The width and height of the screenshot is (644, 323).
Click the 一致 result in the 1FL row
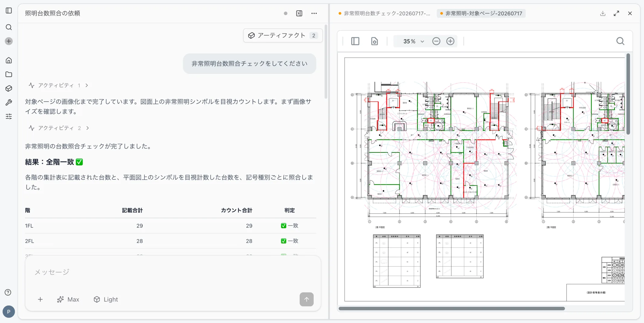coord(290,226)
